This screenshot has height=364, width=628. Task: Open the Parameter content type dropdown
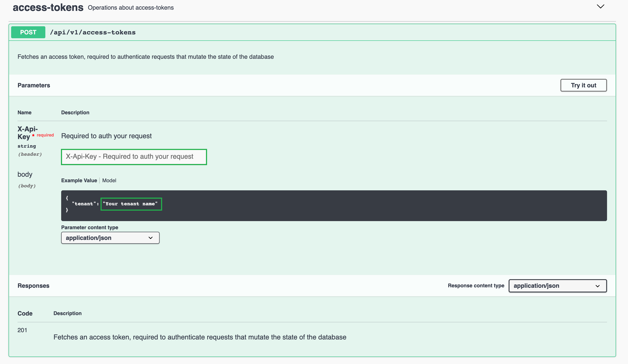[x=110, y=238]
